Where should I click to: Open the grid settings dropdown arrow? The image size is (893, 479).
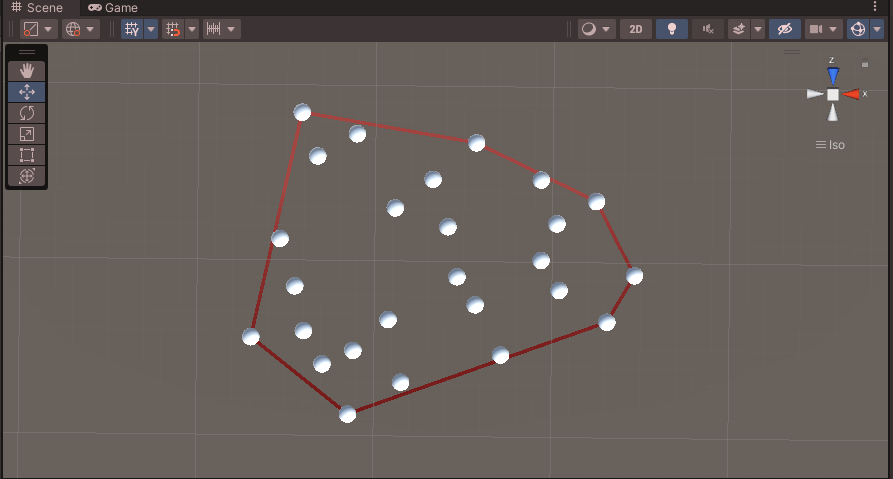[151, 29]
